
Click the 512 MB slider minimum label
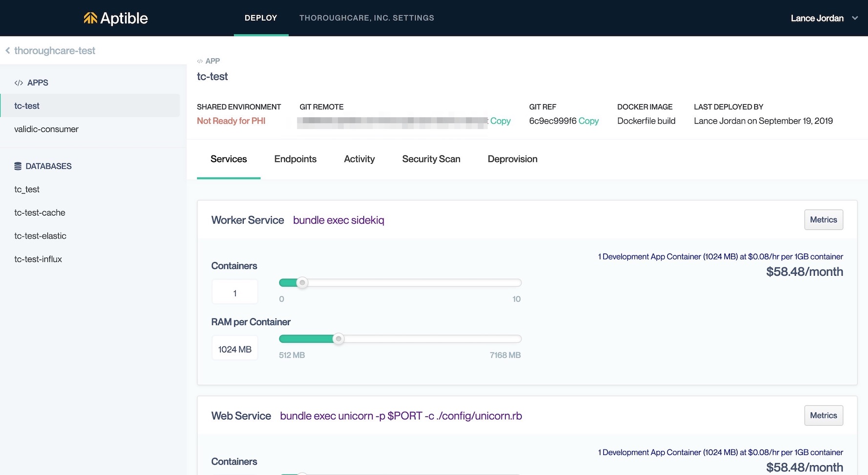292,355
